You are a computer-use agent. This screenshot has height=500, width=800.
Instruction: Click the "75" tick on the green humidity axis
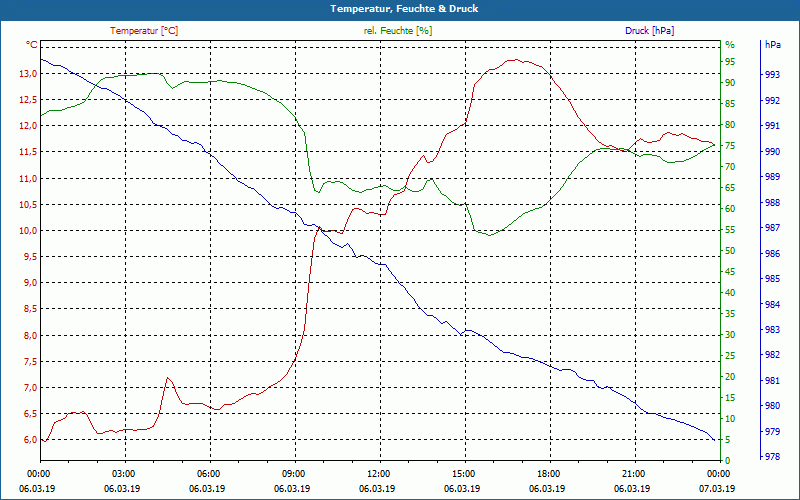730,146
